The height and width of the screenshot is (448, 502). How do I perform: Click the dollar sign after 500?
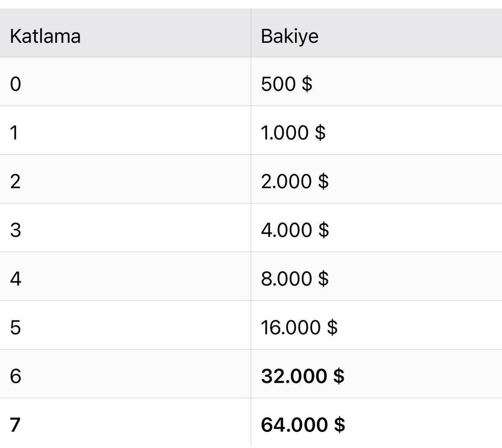307,84
